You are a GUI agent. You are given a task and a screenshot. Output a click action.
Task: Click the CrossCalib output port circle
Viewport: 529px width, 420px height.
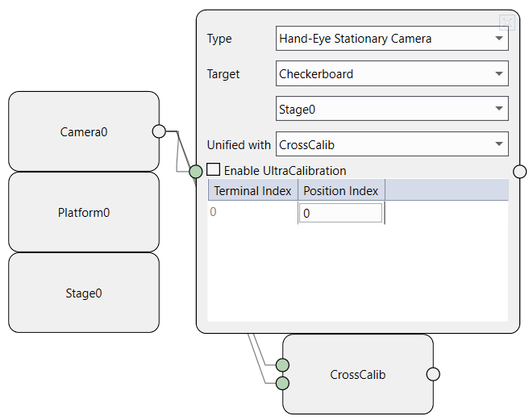pyautogui.click(x=433, y=374)
